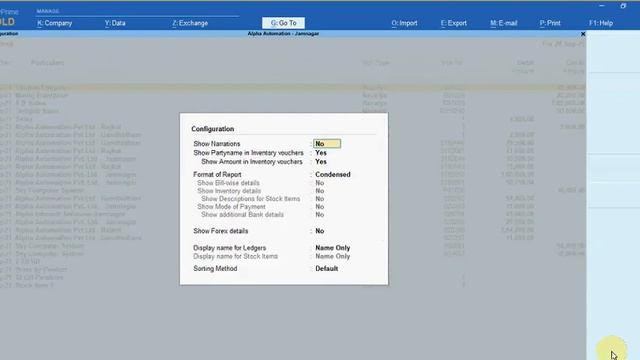Toggle Show Amount in Inventory vouchers value

coord(321,162)
